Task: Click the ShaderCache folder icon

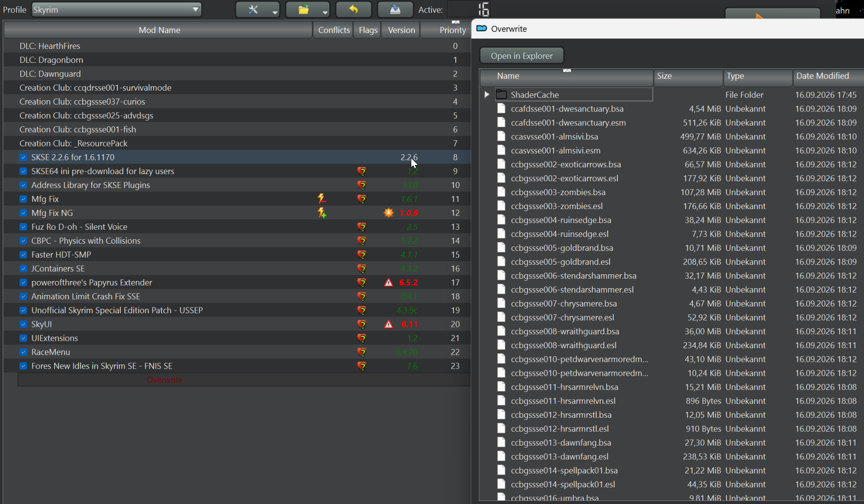Action: click(501, 94)
